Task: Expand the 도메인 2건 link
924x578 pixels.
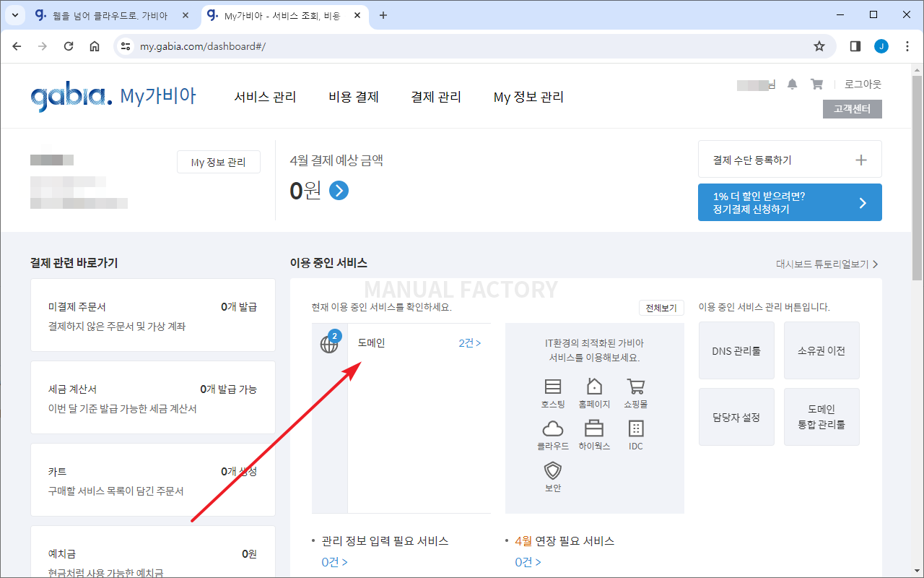Action: click(470, 343)
